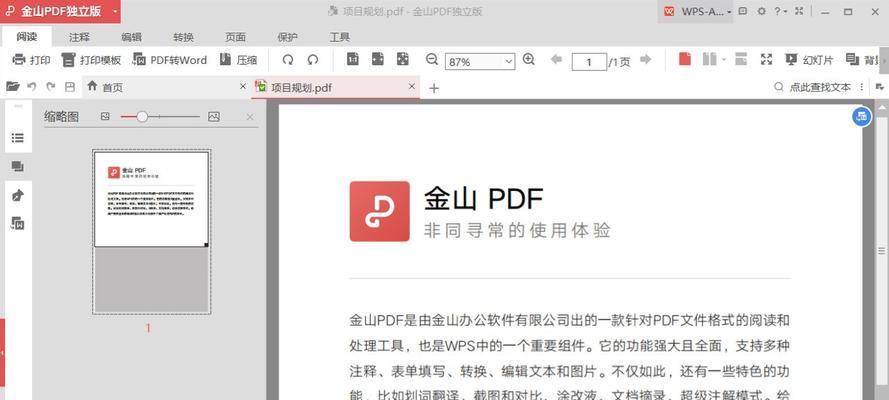Open the bookmarks outline sidebar panel

18,138
